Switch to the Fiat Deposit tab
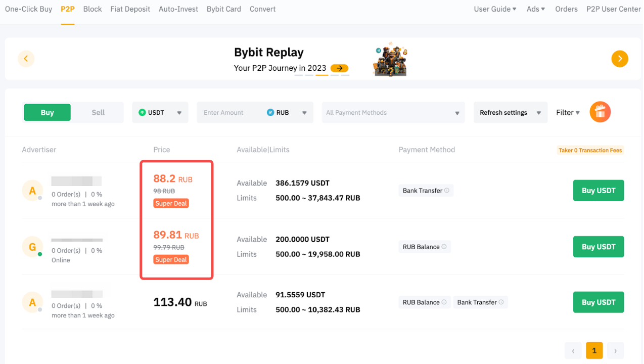 [x=130, y=9]
